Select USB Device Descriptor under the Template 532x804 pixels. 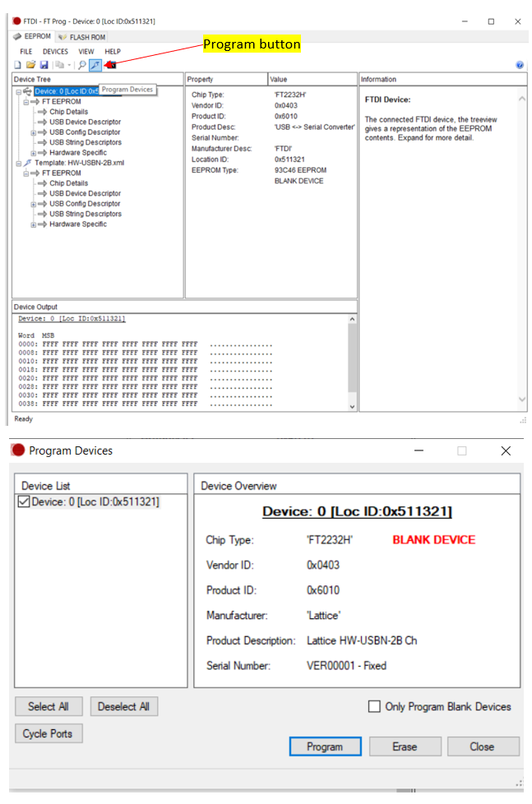point(86,193)
